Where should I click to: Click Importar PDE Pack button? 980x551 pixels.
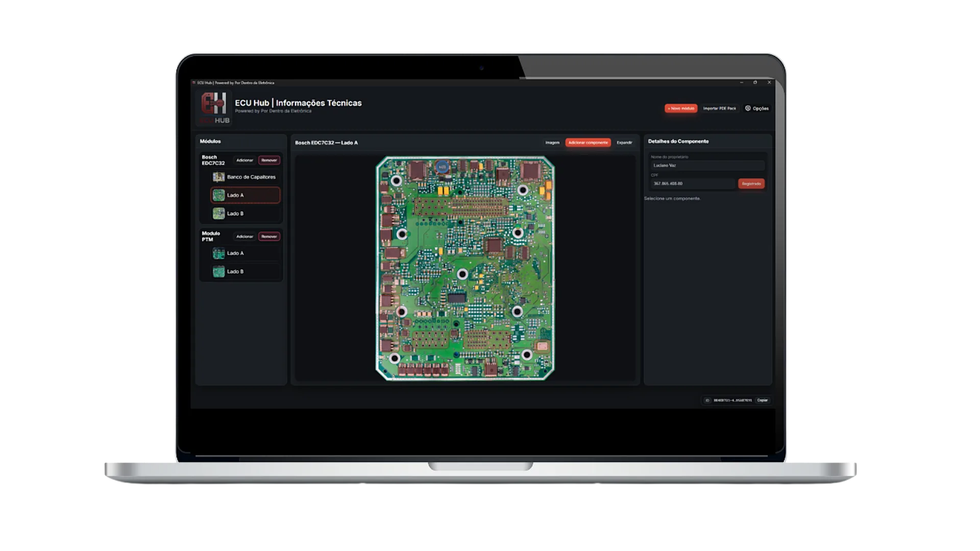(x=720, y=108)
